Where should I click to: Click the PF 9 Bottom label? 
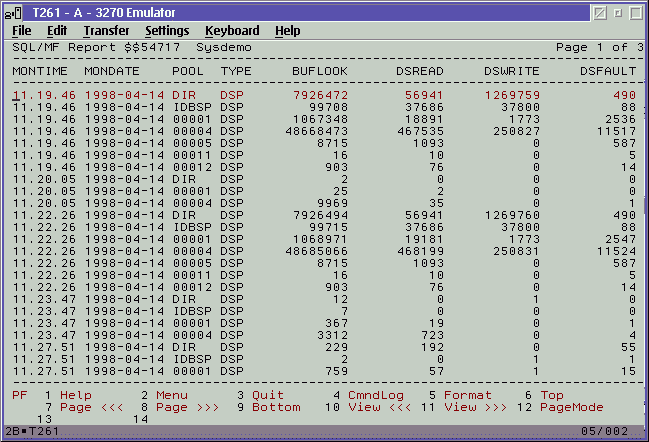[x=276, y=407]
